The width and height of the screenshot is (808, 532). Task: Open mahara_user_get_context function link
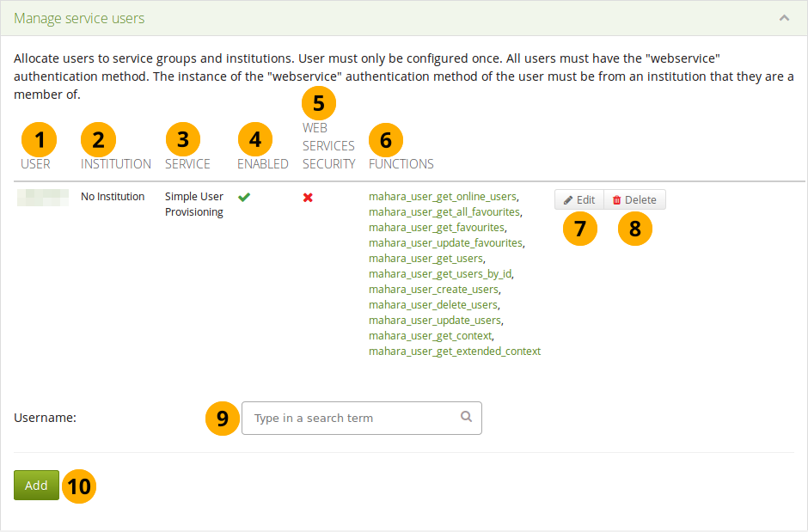(430, 336)
